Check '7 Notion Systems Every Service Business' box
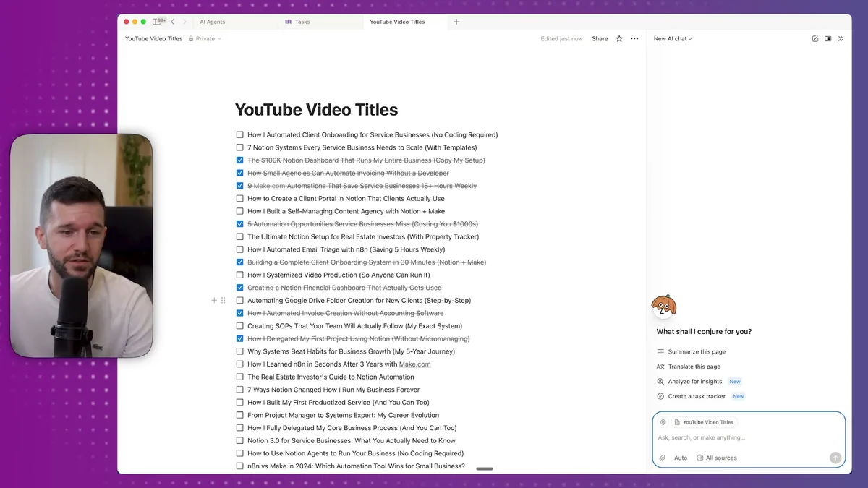Image resolution: width=868 pixels, height=488 pixels. coord(239,147)
